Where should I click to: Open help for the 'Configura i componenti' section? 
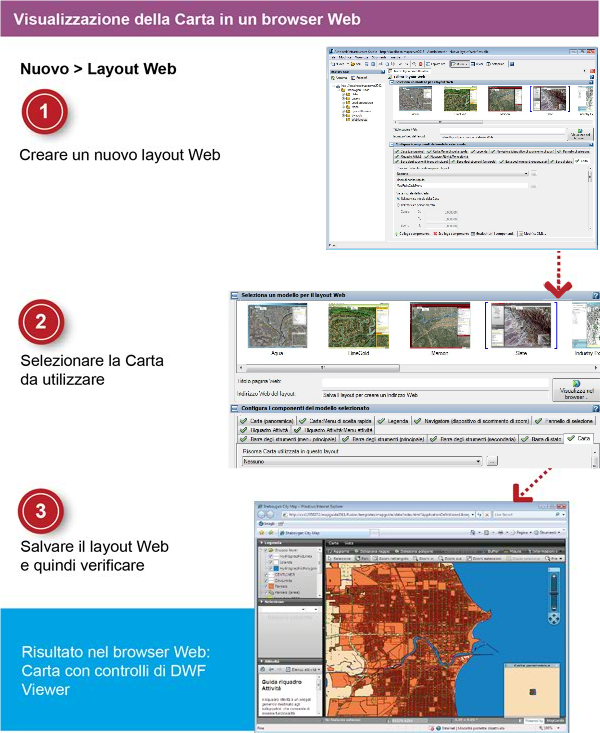[x=596, y=409]
